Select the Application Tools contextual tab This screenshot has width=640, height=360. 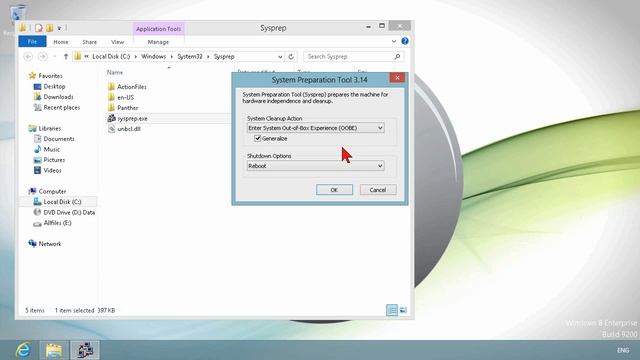click(158, 29)
